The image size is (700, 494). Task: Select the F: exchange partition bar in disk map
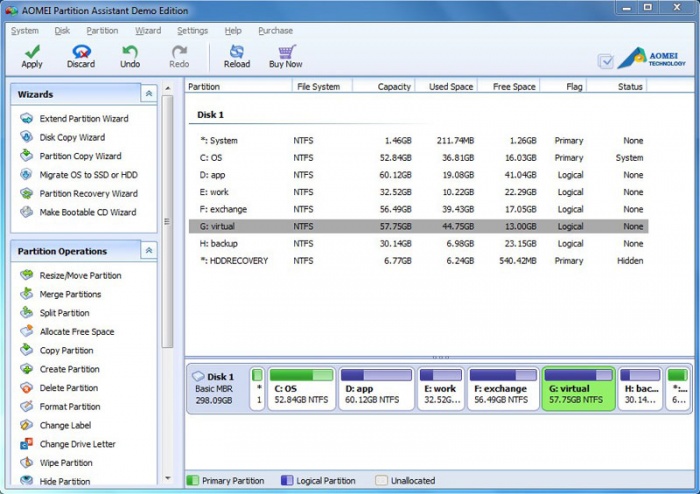[504, 389]
